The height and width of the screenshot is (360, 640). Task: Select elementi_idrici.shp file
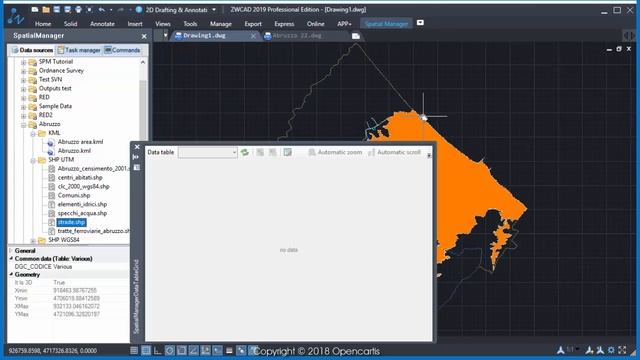point(82,204)
